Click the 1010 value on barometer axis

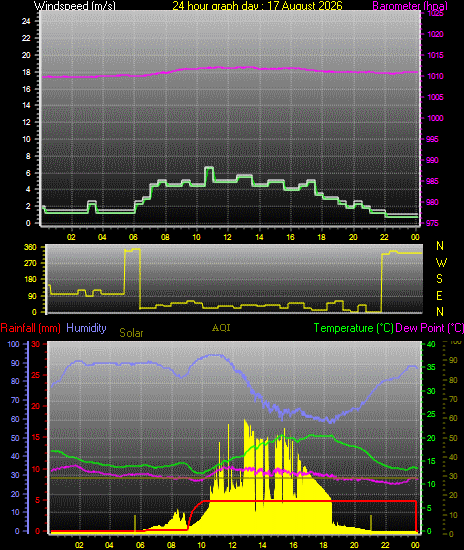pos(435,76)
